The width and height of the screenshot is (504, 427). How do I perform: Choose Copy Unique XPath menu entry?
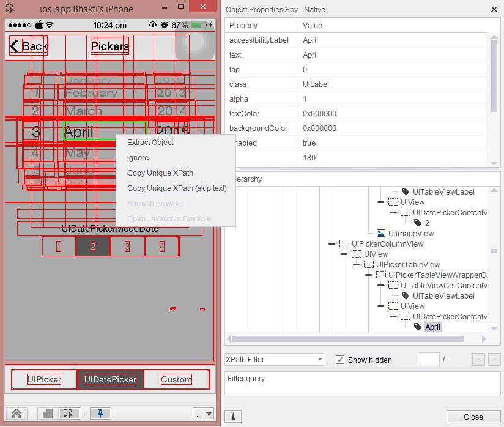160,173
